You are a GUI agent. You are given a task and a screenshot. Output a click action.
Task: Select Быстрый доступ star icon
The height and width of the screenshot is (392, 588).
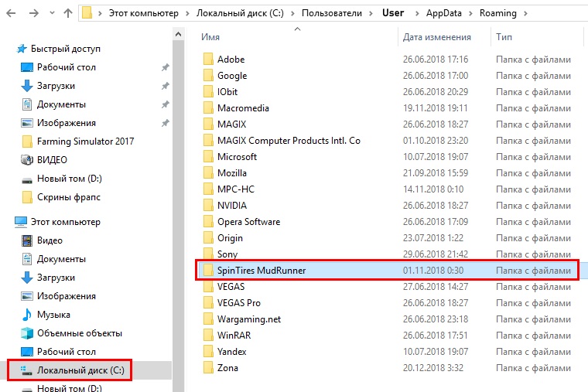[22, 49]
